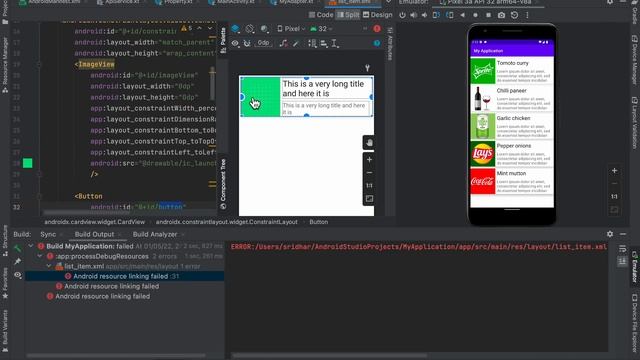
Task: Toggle eye view filter in Build panel
Action: tap(17, 275)
